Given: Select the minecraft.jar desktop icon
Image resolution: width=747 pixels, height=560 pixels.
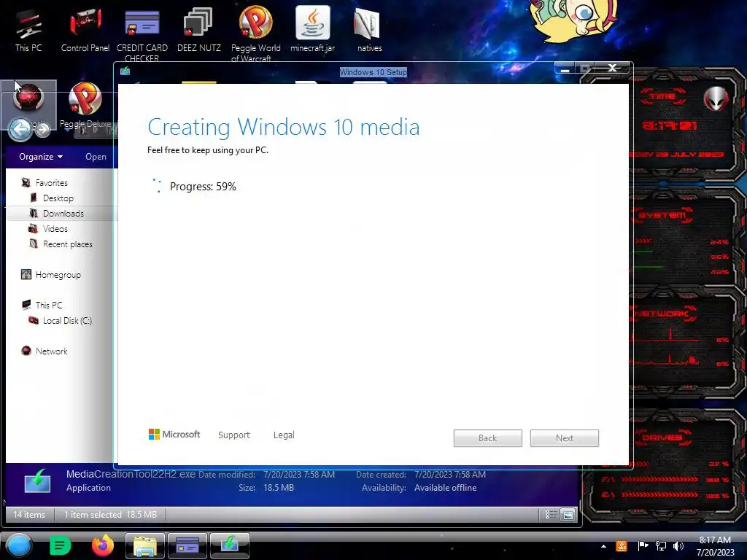Looking at the screenshot, I should 312,29.
